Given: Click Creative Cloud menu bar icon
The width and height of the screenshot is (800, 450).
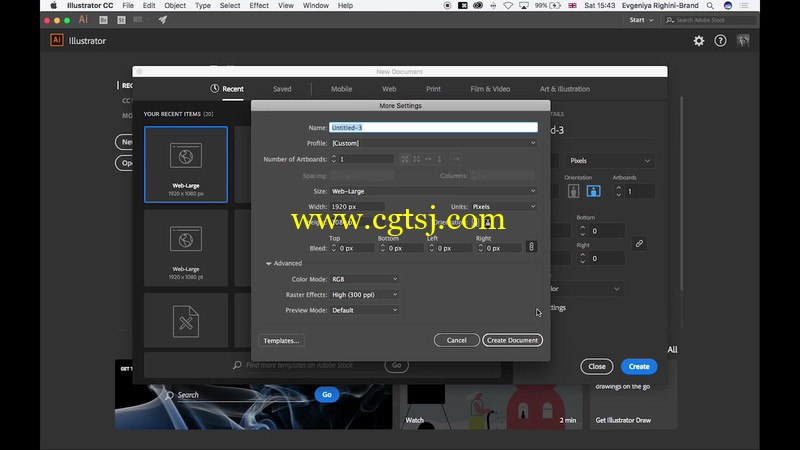Looking at the screenshot, I should tap(478, 6).
